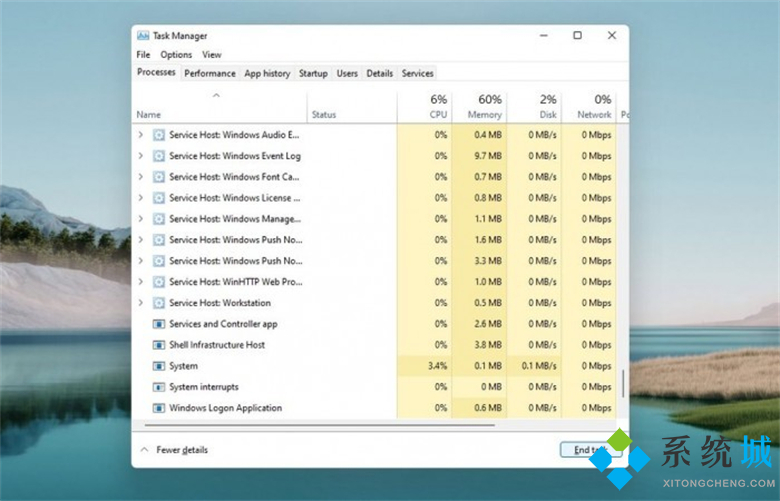Click the 0.1 MB/s disk value

pyautogui.click(x=539, y=366)
